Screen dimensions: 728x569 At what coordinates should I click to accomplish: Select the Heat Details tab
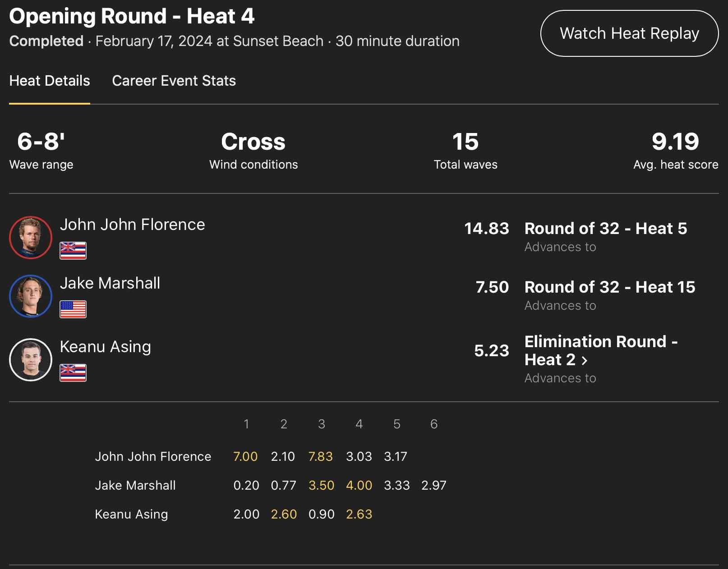[50, 81]
